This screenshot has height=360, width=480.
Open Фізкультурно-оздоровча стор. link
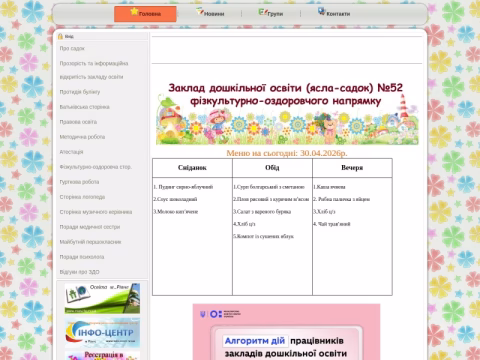(x=95, y=167)
